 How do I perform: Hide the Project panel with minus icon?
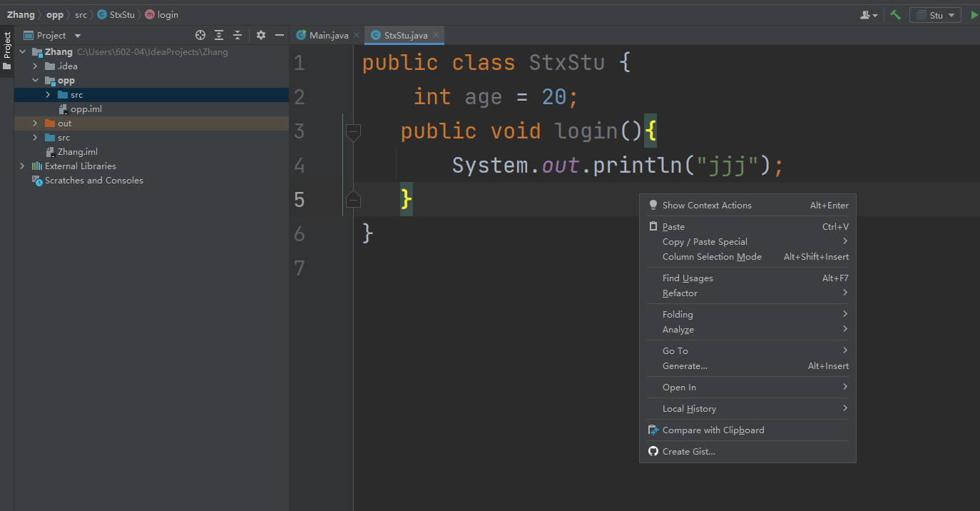280,35
